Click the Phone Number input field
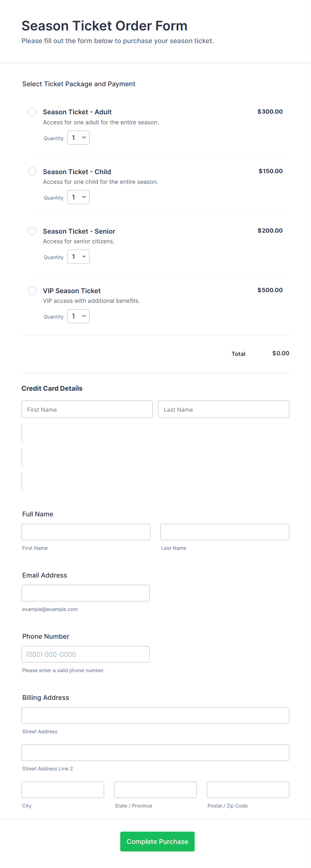Viewport: 311px width, 868px height. point(85,654)
